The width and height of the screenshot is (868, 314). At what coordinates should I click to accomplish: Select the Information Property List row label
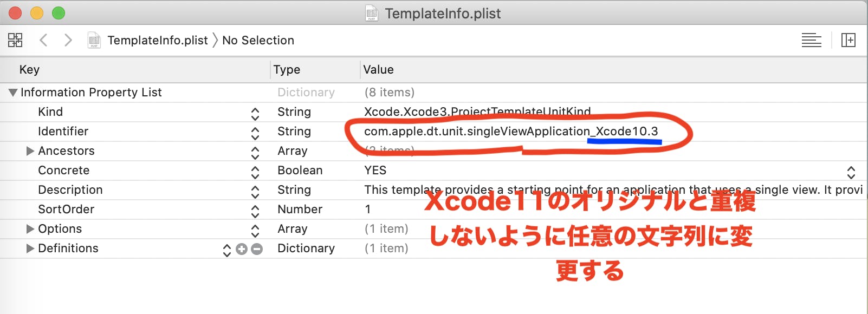[91, 93]
